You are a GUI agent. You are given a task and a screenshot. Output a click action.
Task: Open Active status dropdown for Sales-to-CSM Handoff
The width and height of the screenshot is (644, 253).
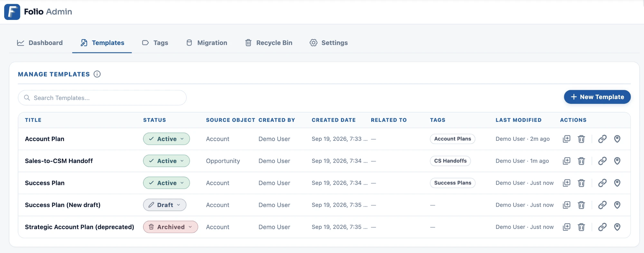click(166, 161)
